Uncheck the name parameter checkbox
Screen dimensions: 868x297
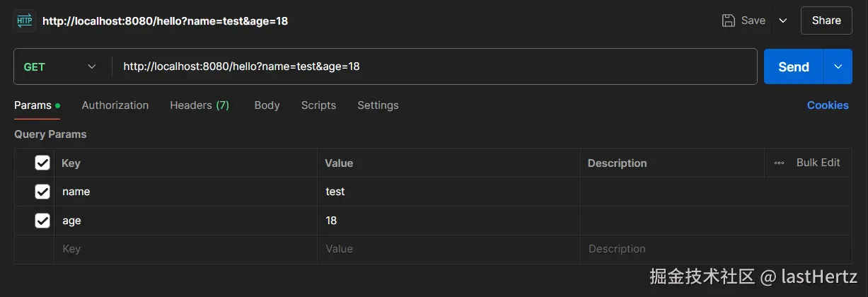42,192
